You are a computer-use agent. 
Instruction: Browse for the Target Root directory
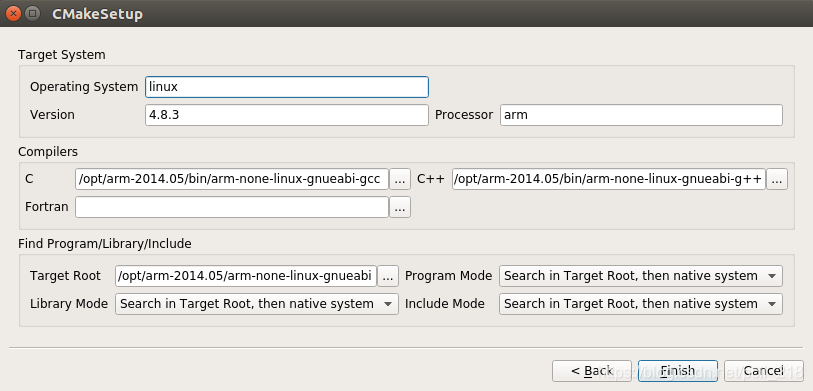point(388,276)
